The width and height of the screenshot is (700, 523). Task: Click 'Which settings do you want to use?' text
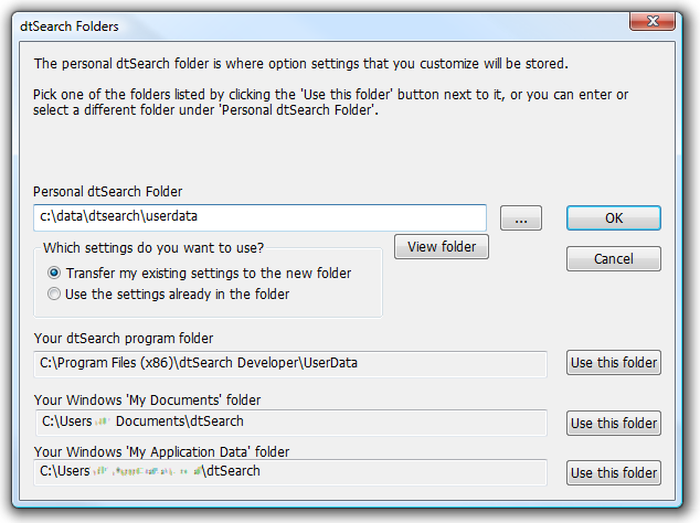(x=154, y=248)
